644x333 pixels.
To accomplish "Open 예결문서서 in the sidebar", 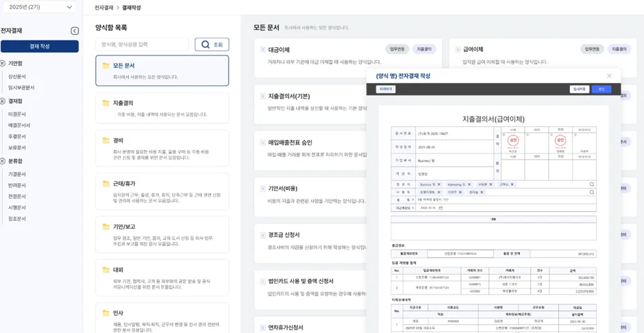I will pyautogui.click(x=19, y=125).
